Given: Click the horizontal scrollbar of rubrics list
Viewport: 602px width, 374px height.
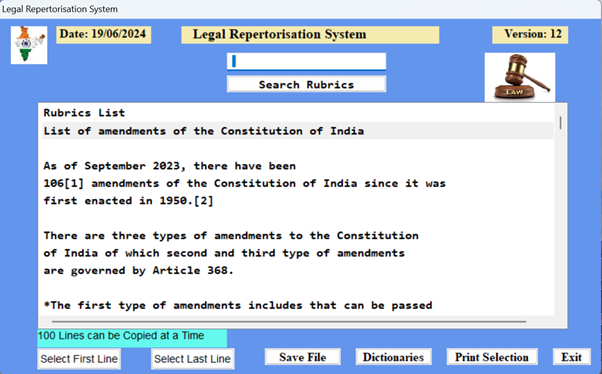Looking at the screenshot, I should [289, 321].
